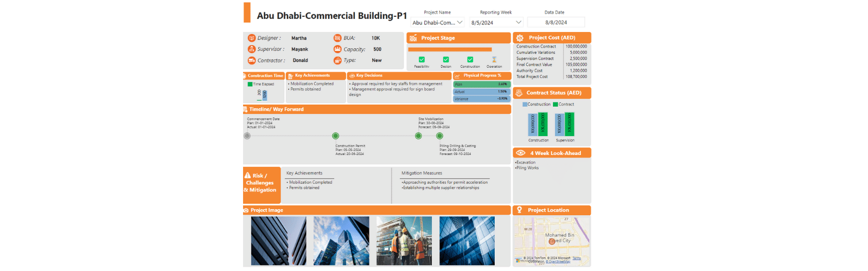
Task: Click the Contract Status handshake icon
Action: (x=519, y=93)
